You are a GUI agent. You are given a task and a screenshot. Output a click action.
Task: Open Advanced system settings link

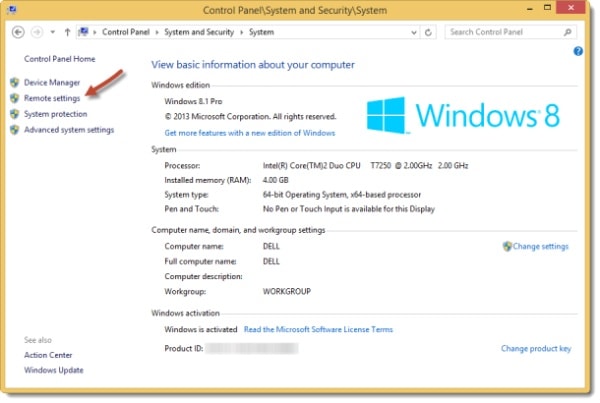pos(69,130)
